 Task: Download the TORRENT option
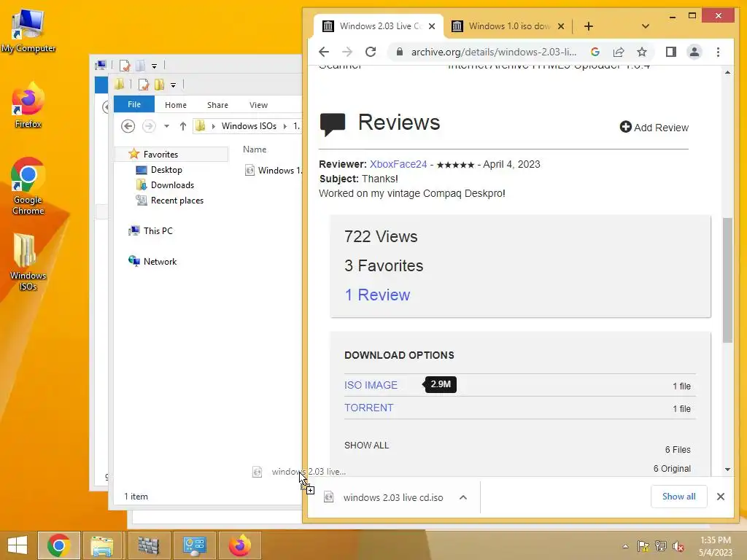tap(368, 408)
